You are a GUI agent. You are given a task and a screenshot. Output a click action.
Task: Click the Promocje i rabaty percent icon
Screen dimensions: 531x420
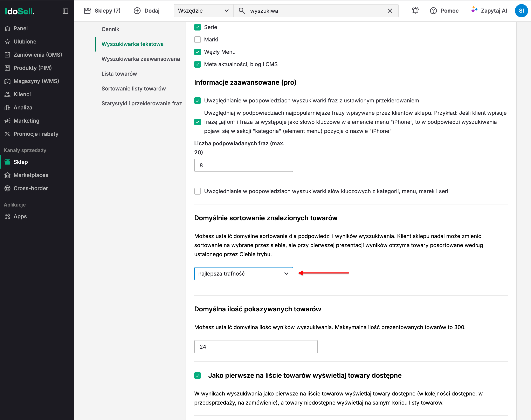click(x=7, y=134)
